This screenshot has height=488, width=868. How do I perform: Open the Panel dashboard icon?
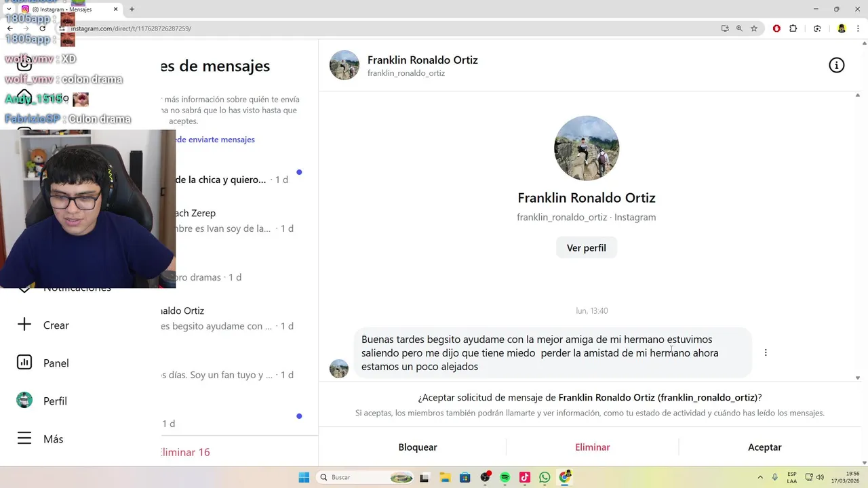24,363
